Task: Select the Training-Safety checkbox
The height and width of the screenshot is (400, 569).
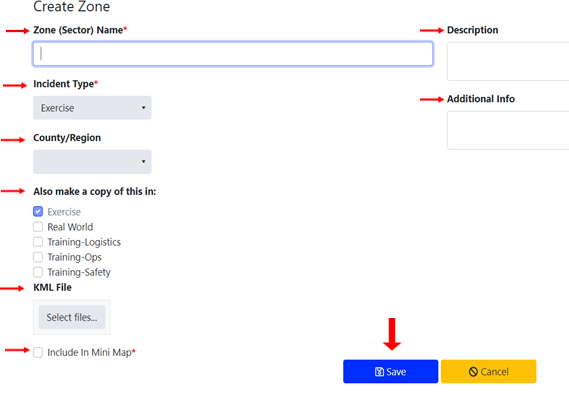Action: coord(38,272)
